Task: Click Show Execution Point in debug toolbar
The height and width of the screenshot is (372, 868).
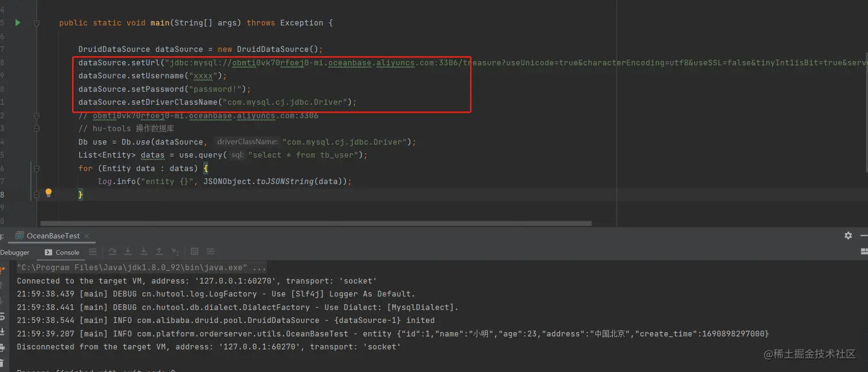Action: coord(93,251)
